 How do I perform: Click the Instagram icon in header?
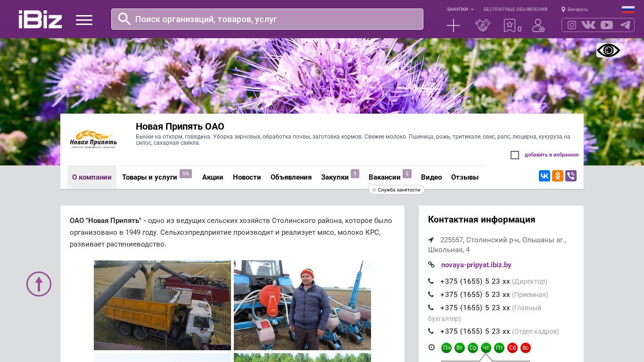572,25
